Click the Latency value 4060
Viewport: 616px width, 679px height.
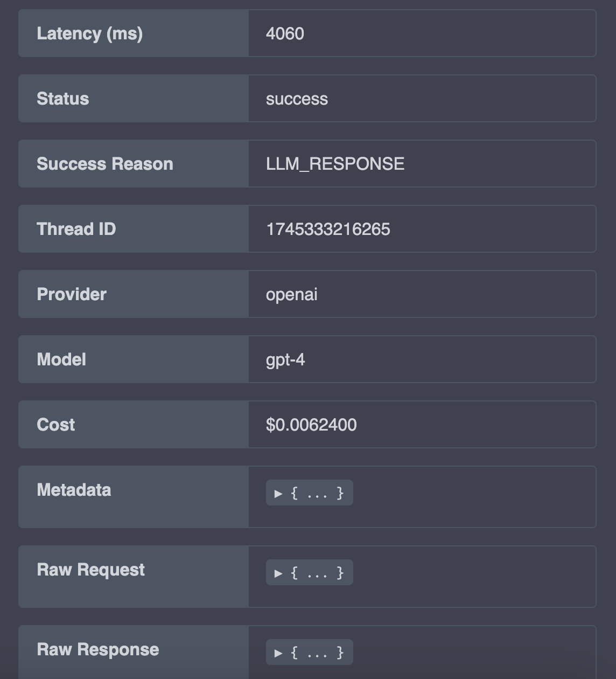pyautogui.click(x=285, y=33)
